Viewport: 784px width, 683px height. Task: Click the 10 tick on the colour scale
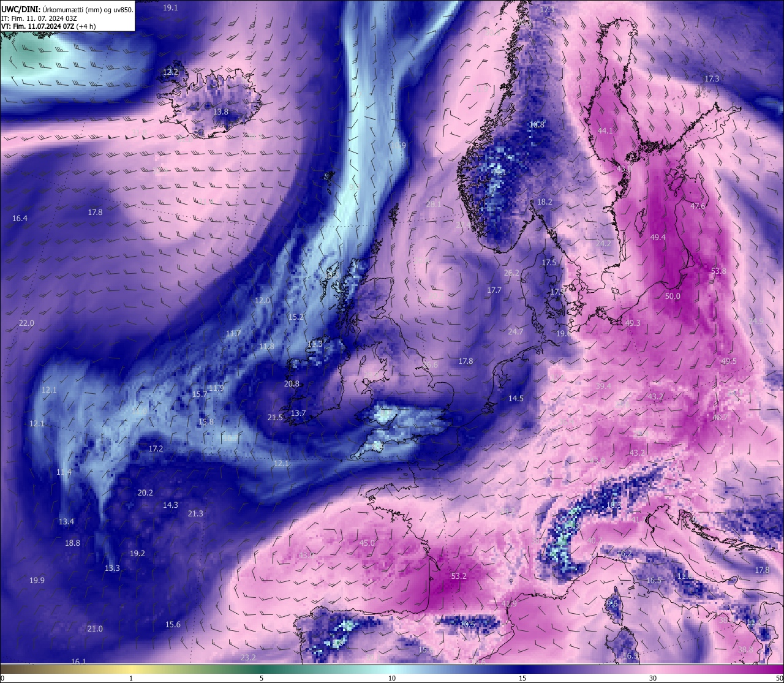tap(392, 678)
